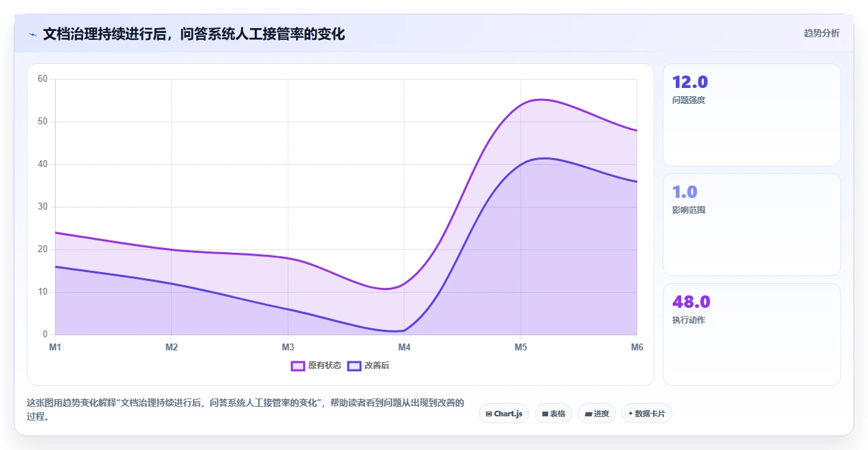Click the M5 x-axis label
Image resolution: width=868 pixels, height=450 pixels.
click(x=521, y=348)
